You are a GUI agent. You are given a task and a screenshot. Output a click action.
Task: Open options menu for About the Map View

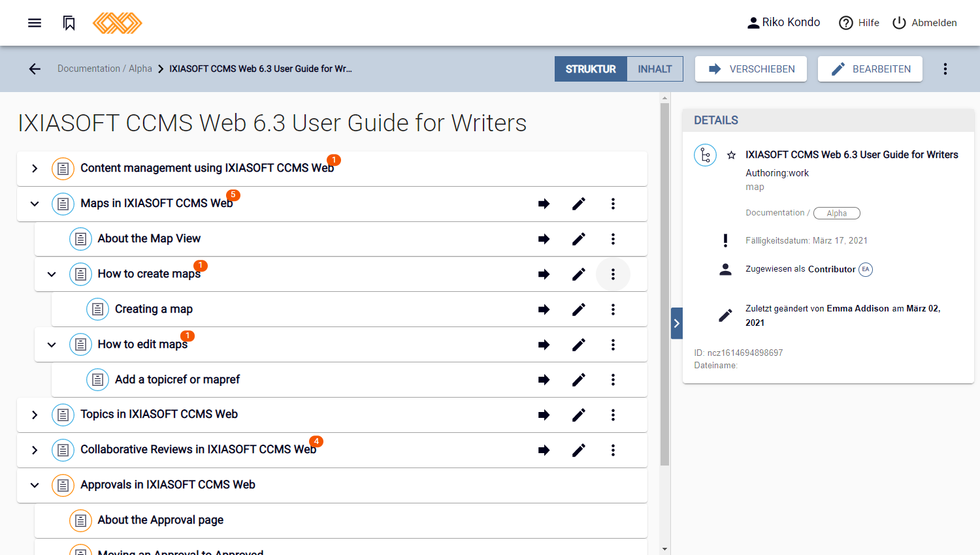click(613, 239)
